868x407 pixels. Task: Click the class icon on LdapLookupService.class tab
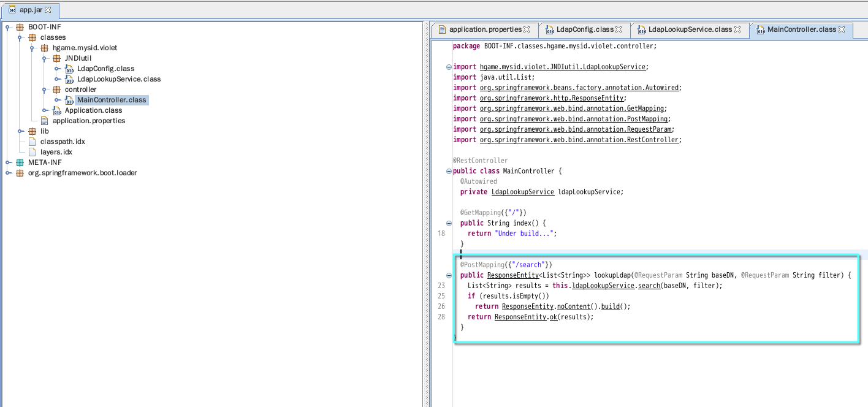point(641,29)
